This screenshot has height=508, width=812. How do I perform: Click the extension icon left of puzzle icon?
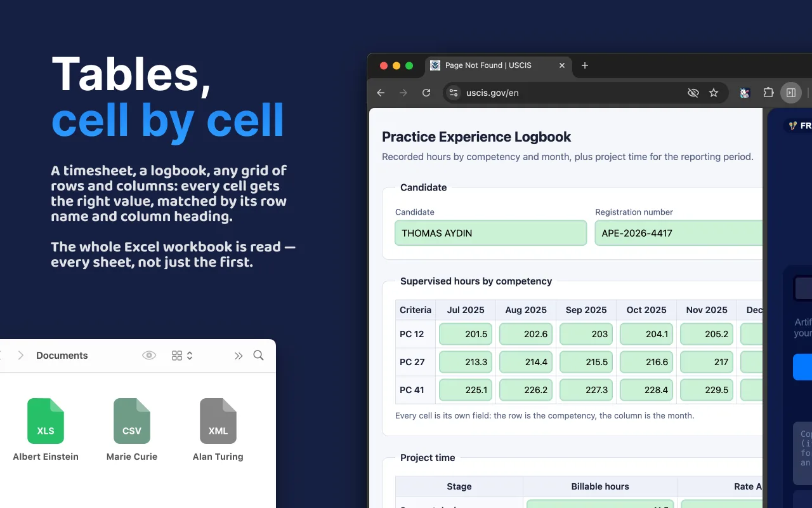pos(745,93)
